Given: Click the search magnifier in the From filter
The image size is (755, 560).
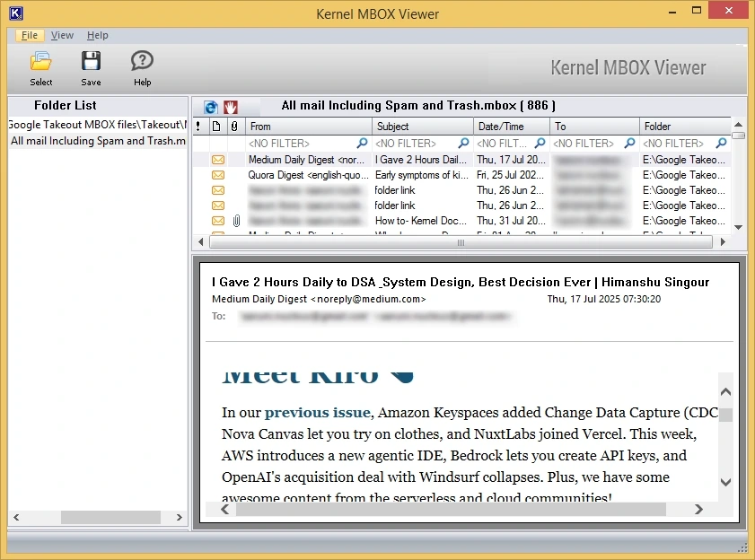Looking at the screenshot, I should point(362,143).
